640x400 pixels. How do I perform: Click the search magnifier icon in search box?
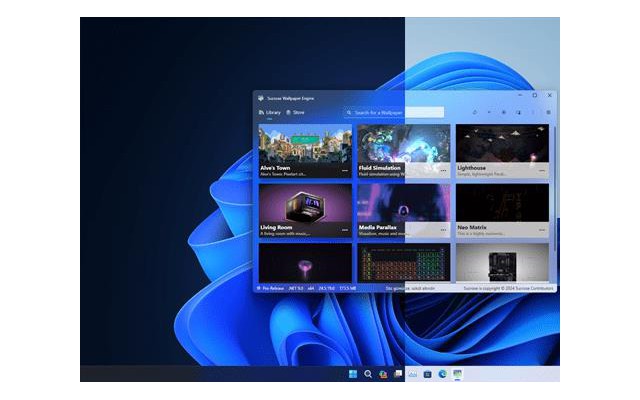349,113
